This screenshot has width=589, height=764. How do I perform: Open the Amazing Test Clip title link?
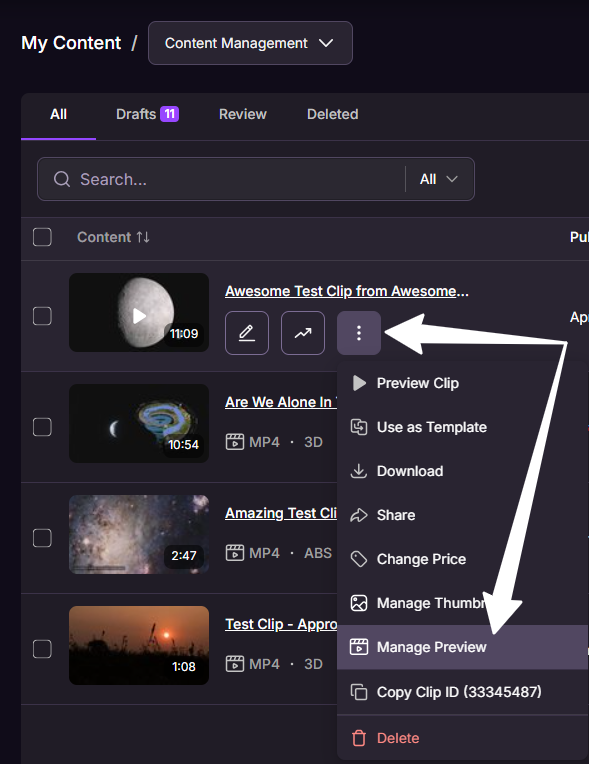coord(281,513)
